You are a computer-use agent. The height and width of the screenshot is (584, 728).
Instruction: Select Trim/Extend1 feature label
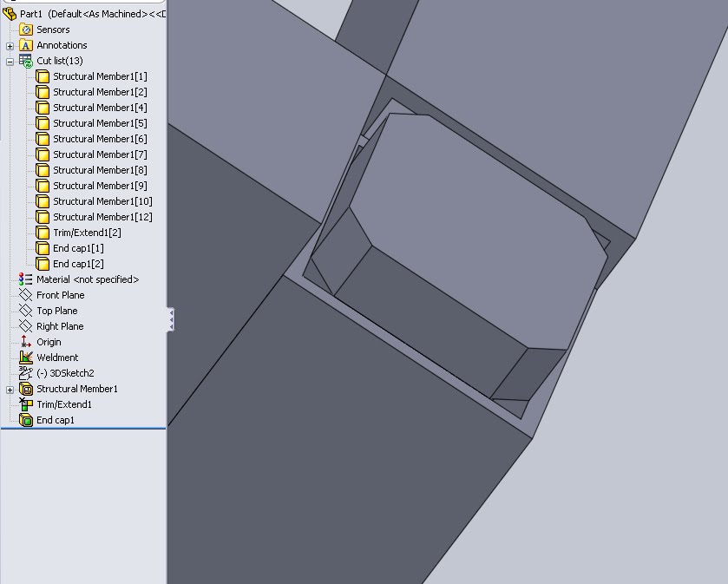[64, 404]
